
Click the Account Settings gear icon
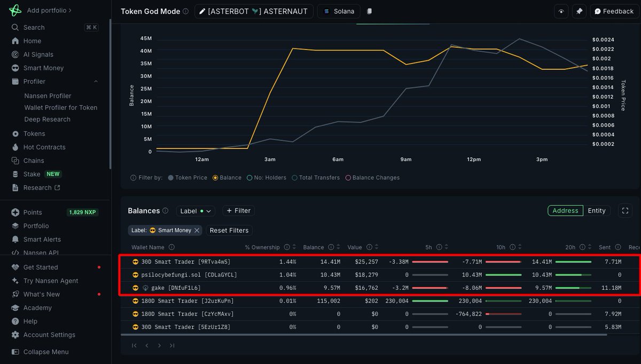click(15, 335)
